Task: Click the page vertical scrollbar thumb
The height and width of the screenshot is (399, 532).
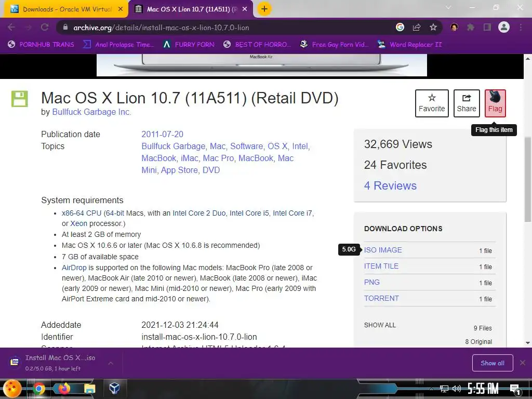Action: [x=528, y=179]
